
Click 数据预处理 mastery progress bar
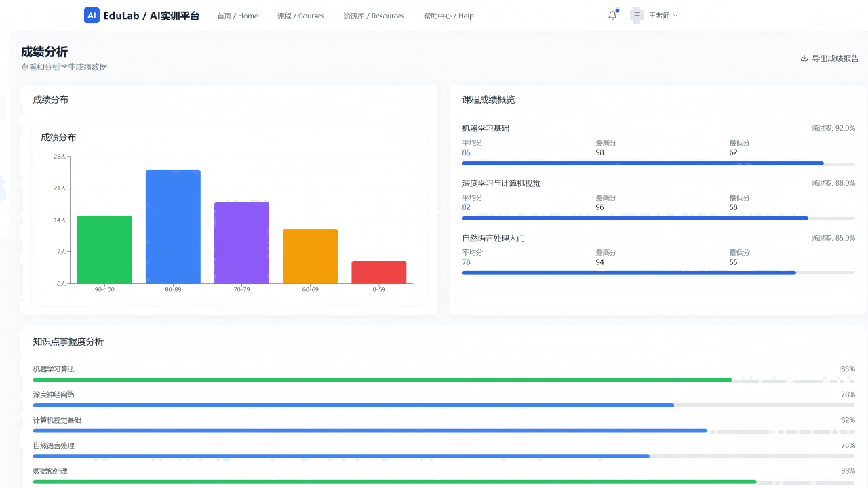[x=444, y=481]
